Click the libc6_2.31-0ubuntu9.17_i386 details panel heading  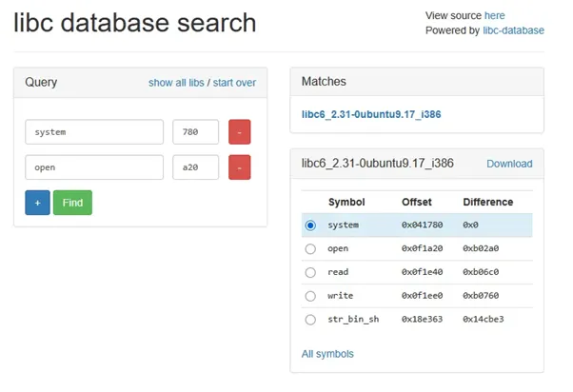(378, 164)
